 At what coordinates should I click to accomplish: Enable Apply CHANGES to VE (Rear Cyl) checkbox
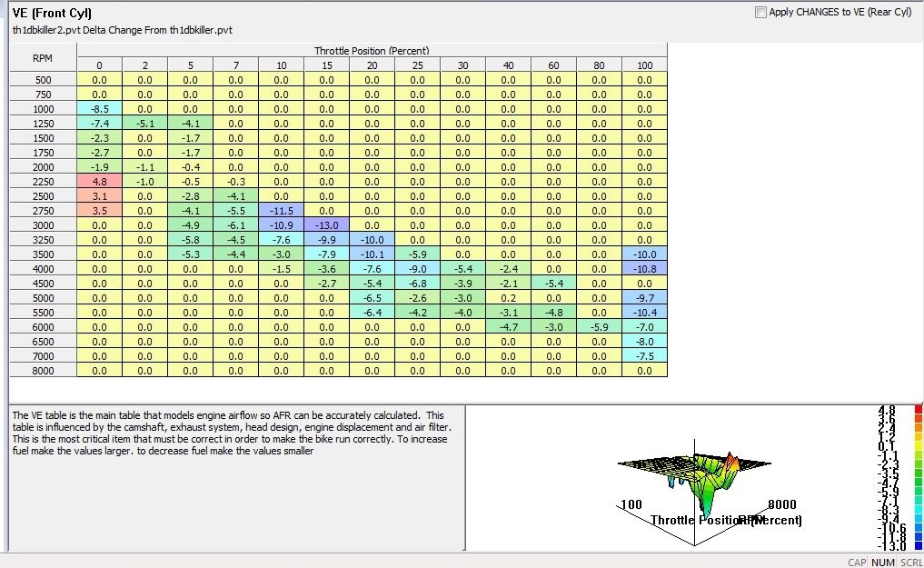(x=760, y=13)
